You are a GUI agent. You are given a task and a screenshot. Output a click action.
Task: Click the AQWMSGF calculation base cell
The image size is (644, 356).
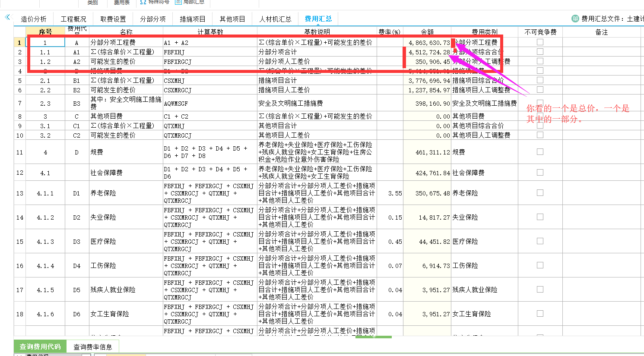[x=210, y=104]
